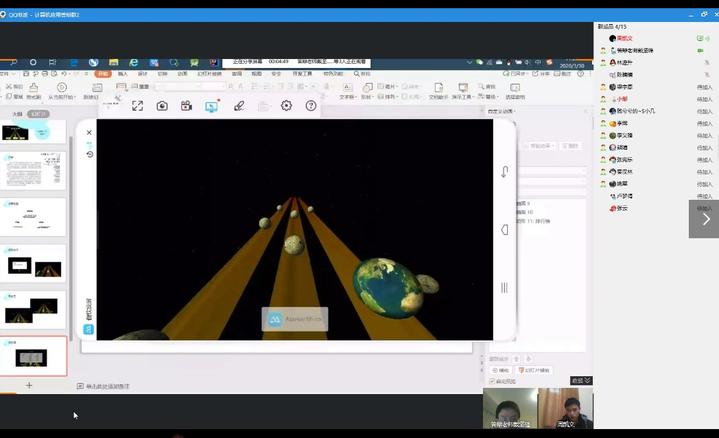Start recording with the video camera icon

(187, 106)
